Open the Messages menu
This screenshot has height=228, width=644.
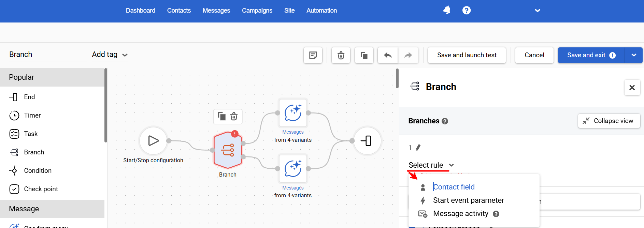click(216, 11)
